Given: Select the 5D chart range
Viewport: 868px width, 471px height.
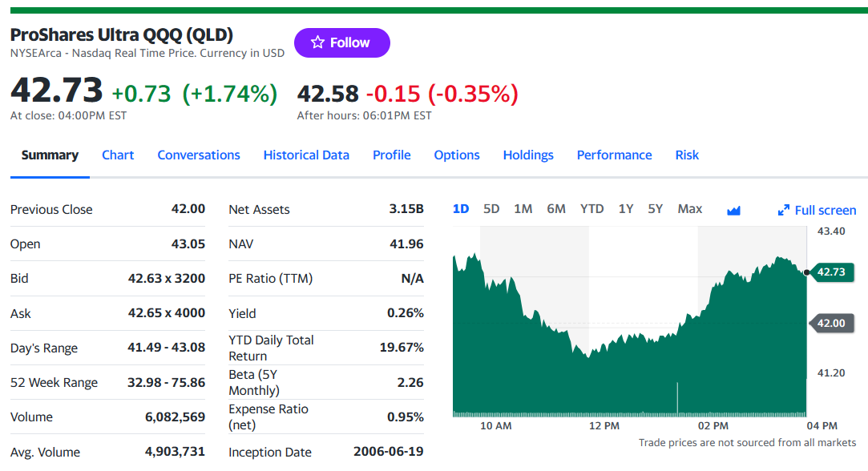Looking at the screenshot, I should pos(491,209).
